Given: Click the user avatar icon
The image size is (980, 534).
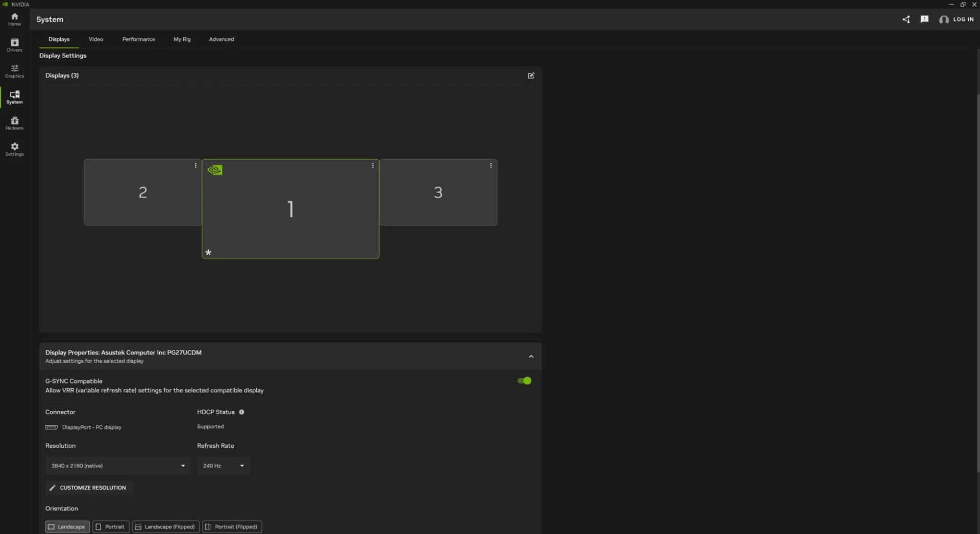Looking at the screenshot, I should 944,19.
